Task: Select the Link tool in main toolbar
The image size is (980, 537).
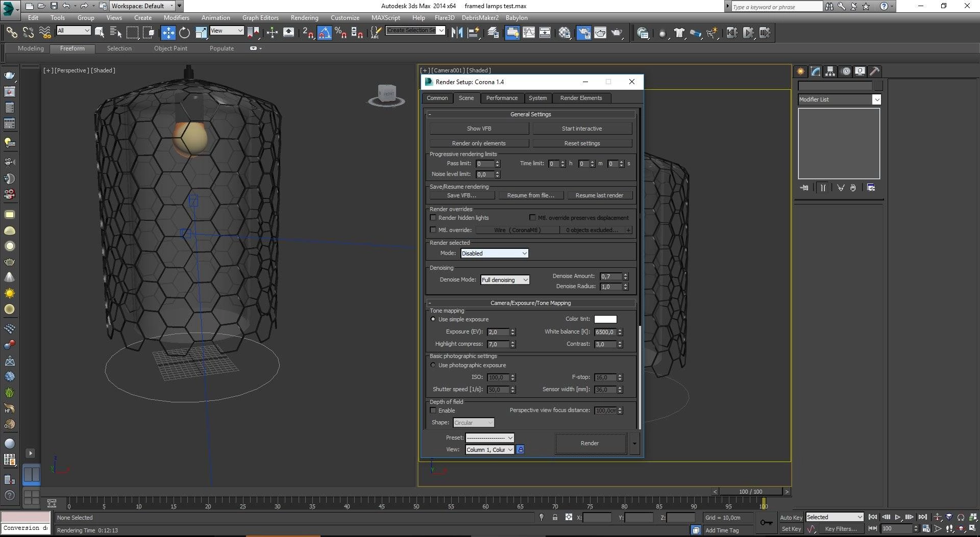Action: pos(11,33)
